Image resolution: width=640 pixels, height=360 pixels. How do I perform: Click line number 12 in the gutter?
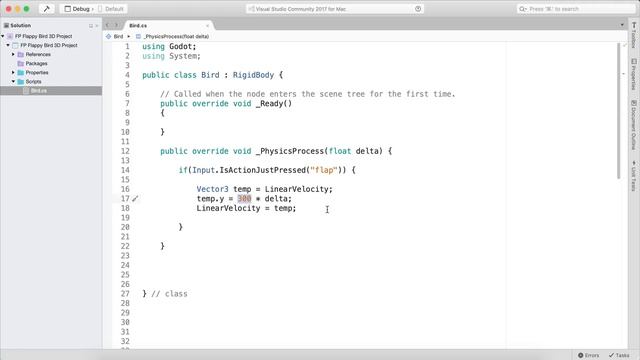pos(125,151)
